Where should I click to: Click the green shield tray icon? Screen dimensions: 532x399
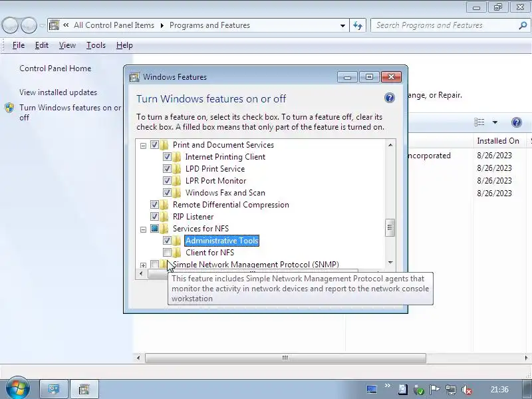pos(419,390)
